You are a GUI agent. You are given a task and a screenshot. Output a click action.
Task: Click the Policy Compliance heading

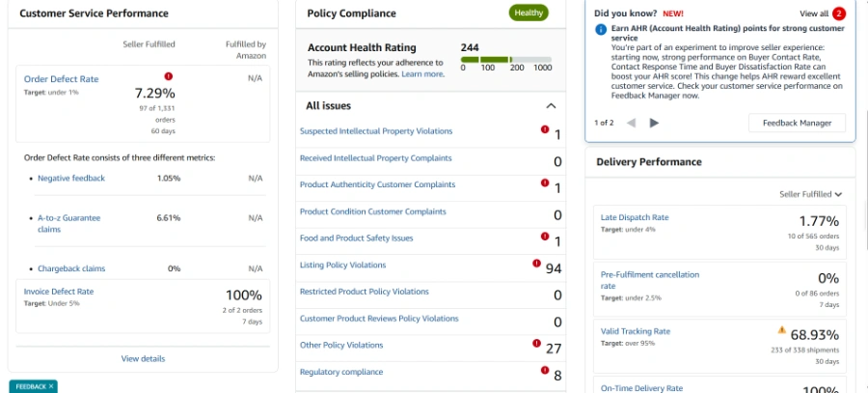coord(351,14)
